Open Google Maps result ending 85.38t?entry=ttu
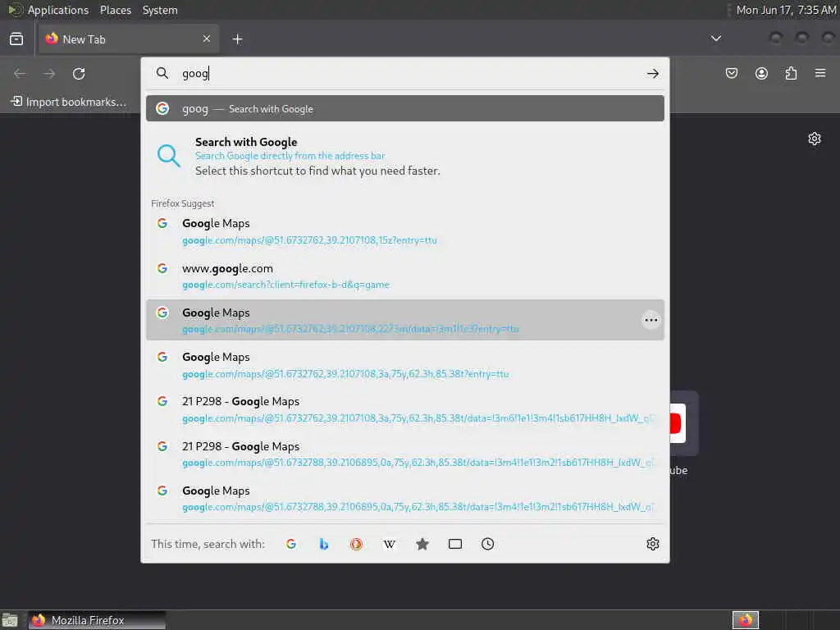 405,365
